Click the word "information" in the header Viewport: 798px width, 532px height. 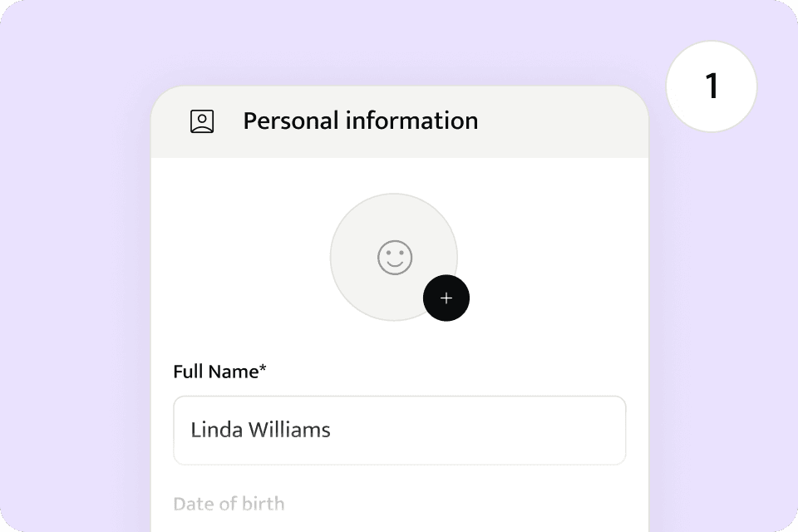click(x=411, y=121)
